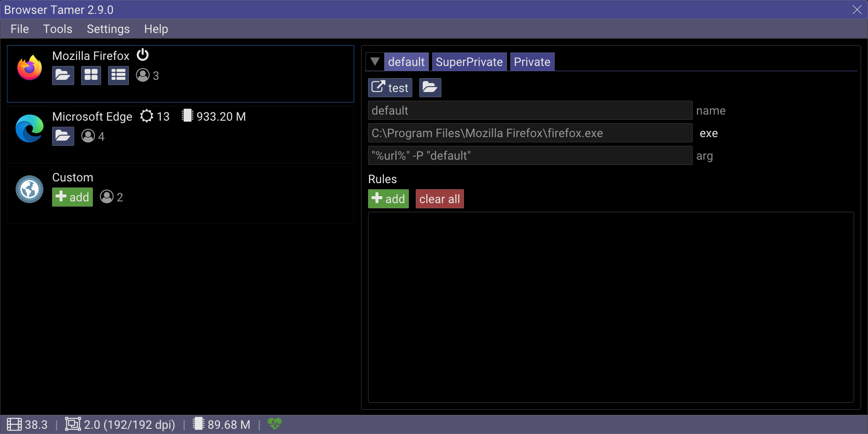Image resolution: width=868 pixels, height=434 pixels.
Task: Test the default profile launch
Action: 390,88
